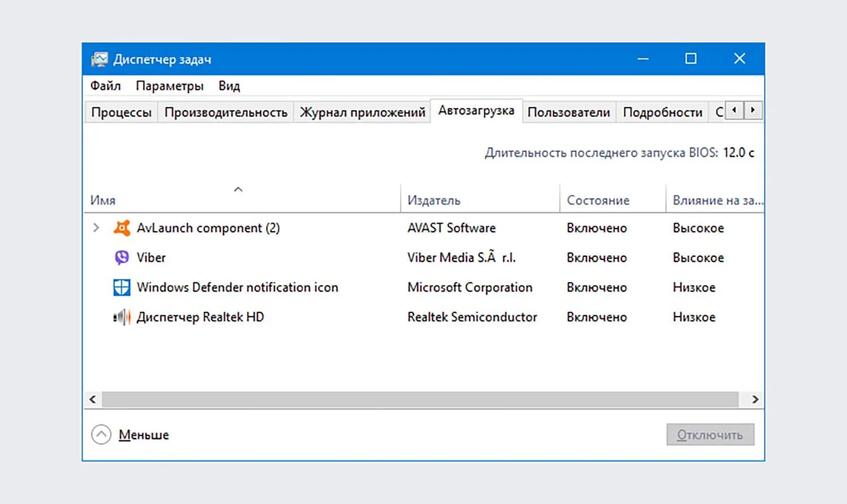Switch to the Подробности tab
Viewport: 847px width, 504px height.
[662, 112]
